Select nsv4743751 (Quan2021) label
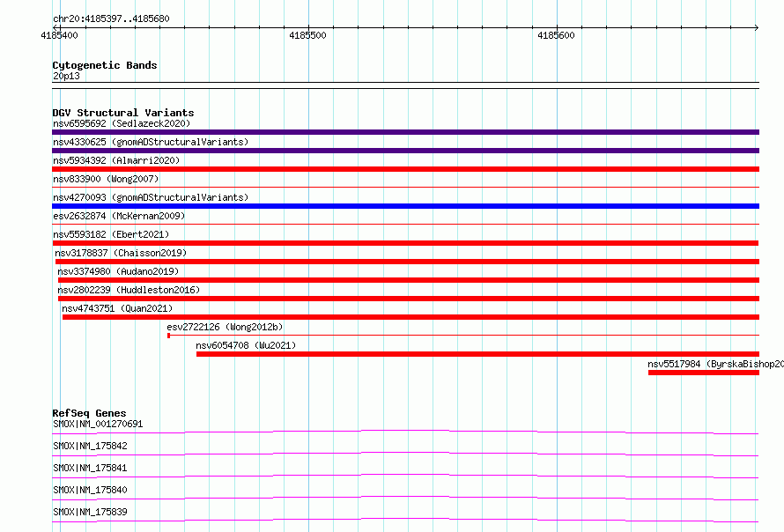The height and width of the screenshot is (532, 784). pyautogui.click(x=117, y=308)
